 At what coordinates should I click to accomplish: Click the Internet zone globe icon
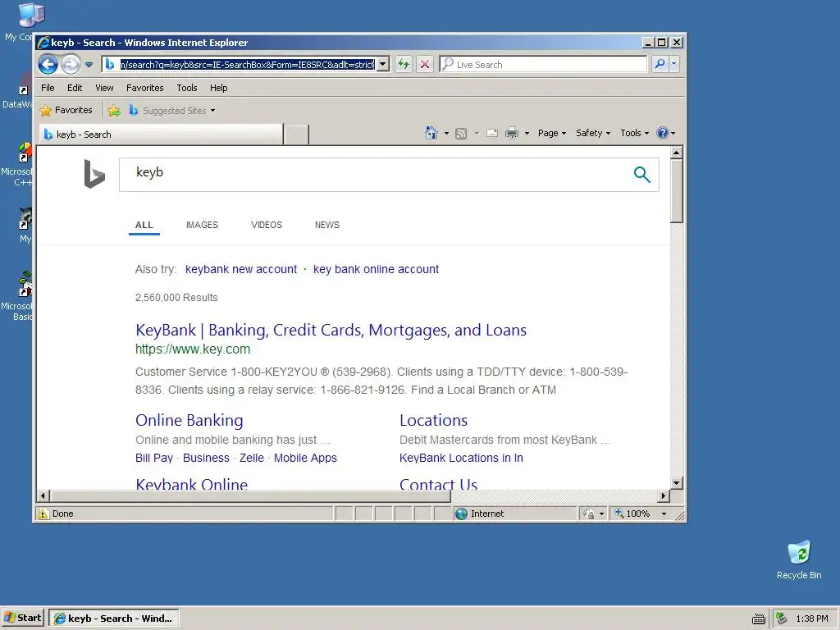click(461, 514)
